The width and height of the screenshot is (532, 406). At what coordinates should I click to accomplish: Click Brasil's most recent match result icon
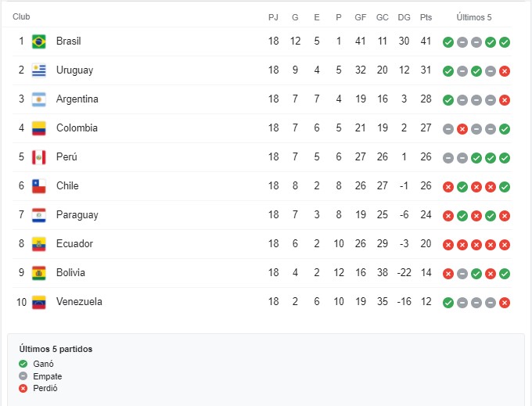click(505, 42)
